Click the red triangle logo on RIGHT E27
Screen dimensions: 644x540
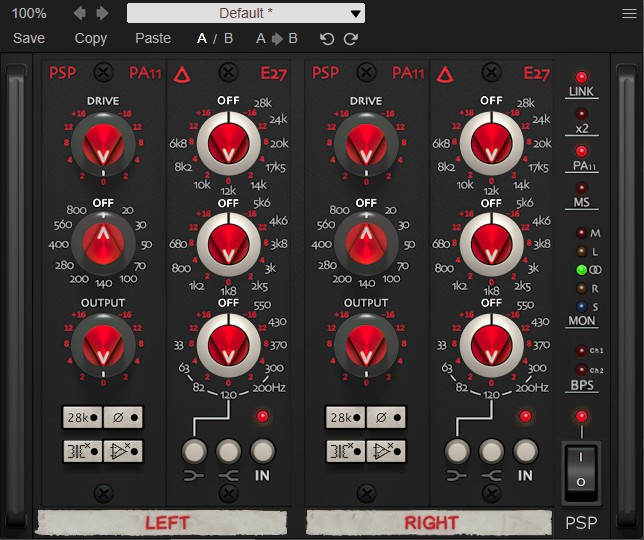445,74
